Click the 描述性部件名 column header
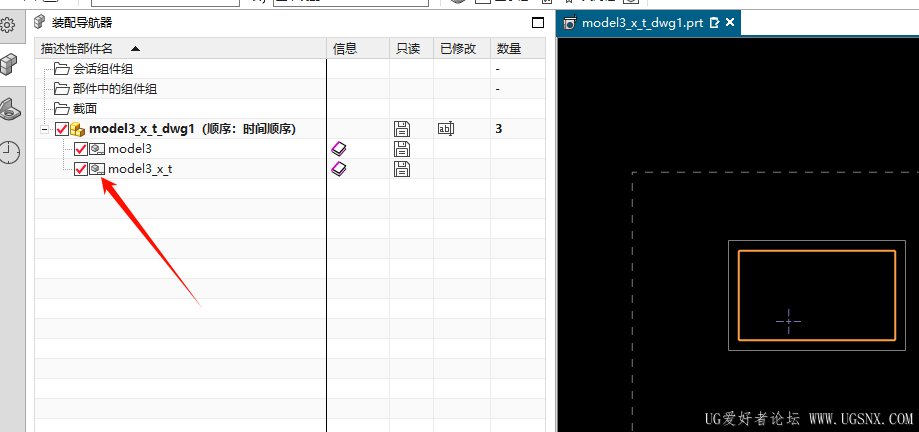Screen dimensions: 919x432 pos(181,49)
